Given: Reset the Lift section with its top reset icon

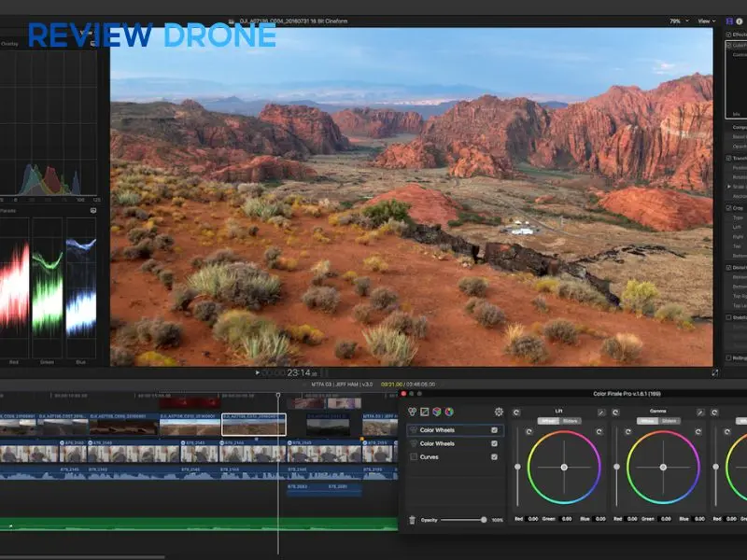Looking at the screenshot, I should click(x=516, y=413).
